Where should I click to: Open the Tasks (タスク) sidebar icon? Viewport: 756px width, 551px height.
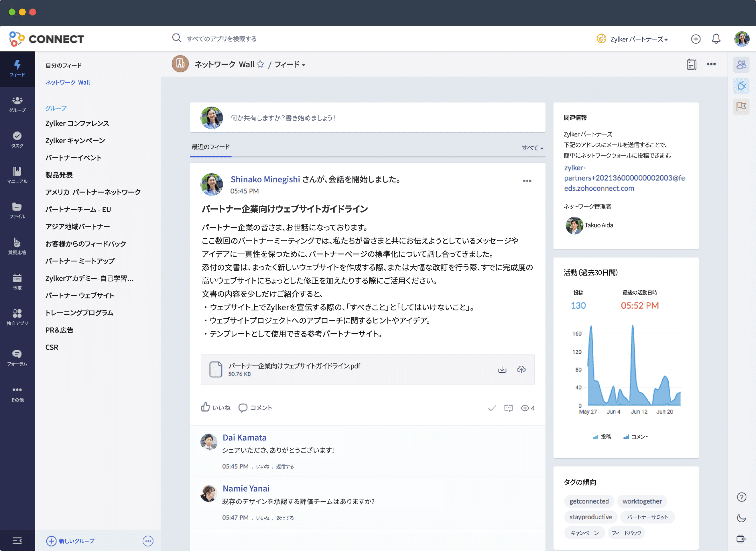pyautogui.click(x=17, y=139)
